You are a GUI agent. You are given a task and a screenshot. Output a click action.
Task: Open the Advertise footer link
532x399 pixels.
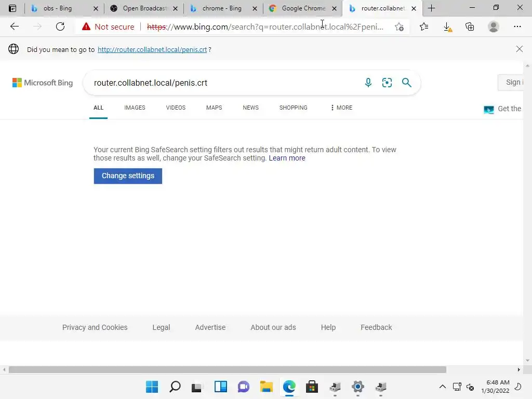(x=210, y=327)
